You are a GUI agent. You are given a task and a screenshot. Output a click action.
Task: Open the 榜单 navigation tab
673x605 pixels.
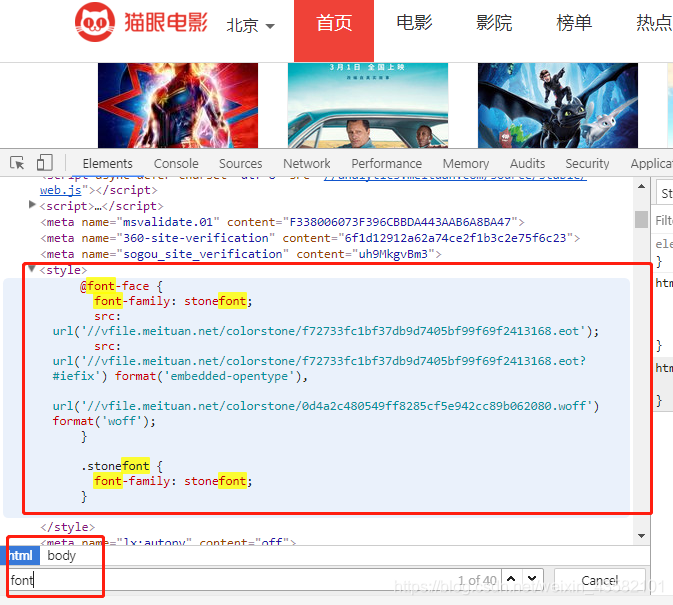tap(574, 22)
